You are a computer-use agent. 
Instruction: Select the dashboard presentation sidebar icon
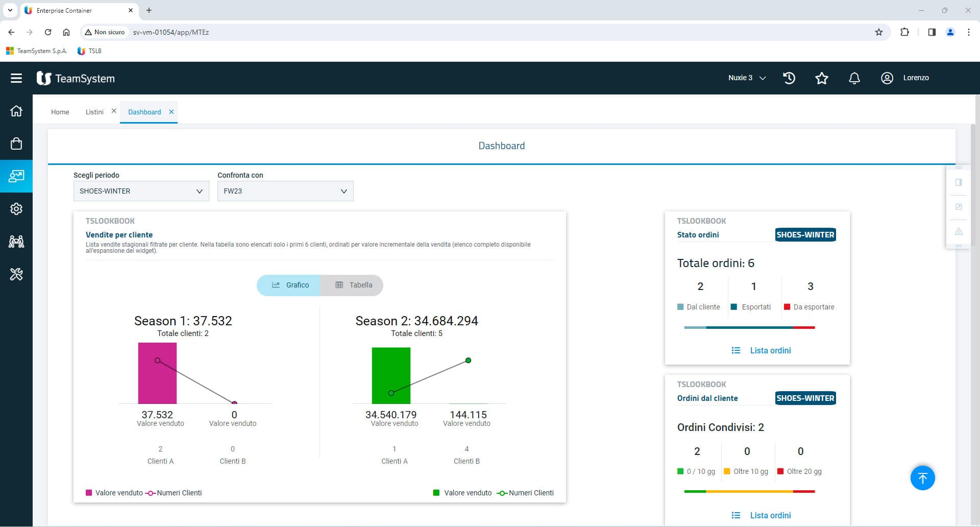16,176
